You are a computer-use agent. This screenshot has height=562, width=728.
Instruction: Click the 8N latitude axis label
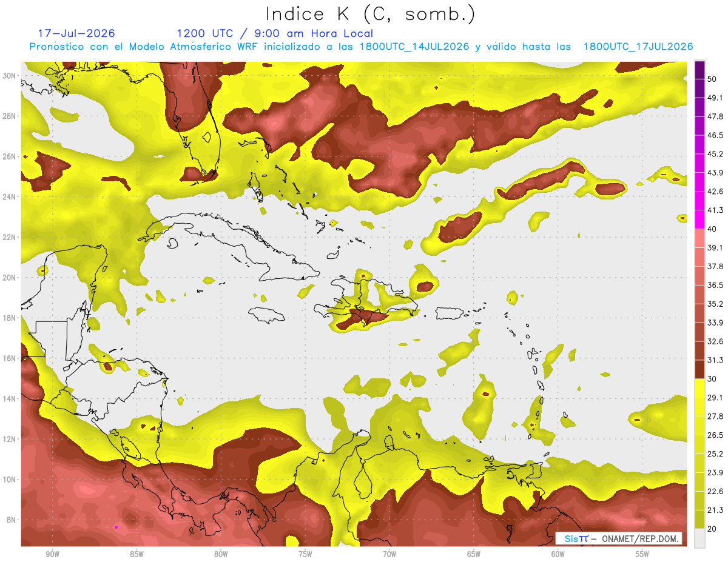pos(12,520)
